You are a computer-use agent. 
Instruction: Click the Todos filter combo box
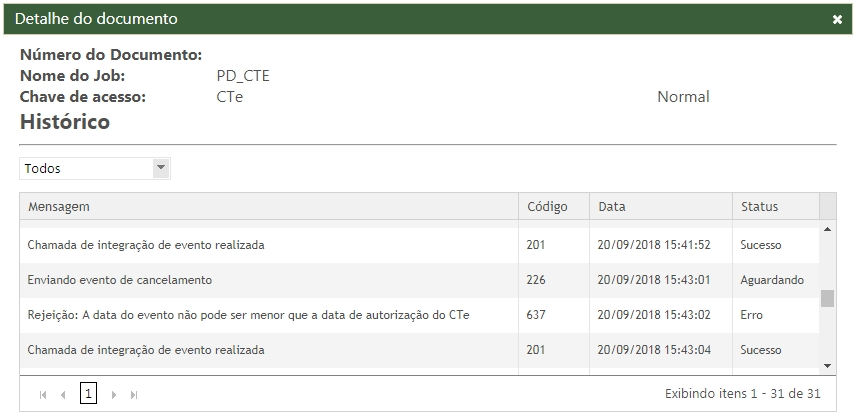(x=87, y=168)
